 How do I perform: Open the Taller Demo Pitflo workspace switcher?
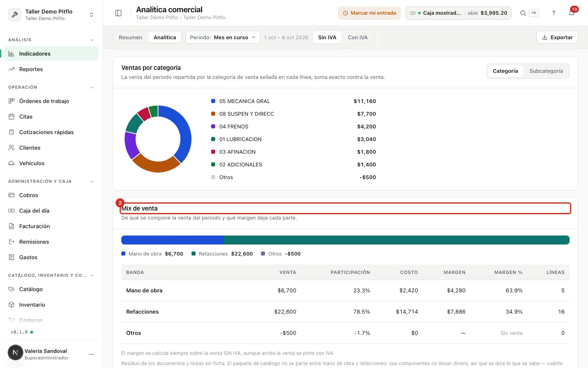click(x=51, y=15)
